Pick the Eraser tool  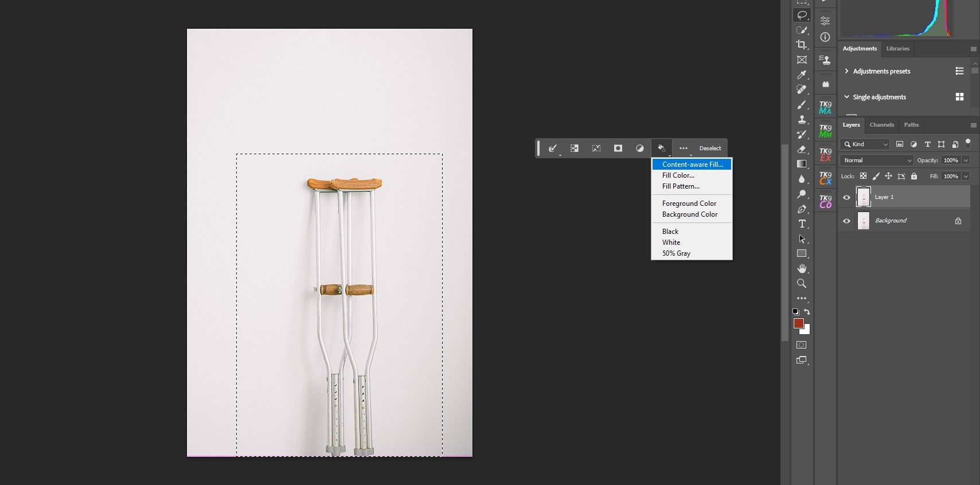[801, 149]
